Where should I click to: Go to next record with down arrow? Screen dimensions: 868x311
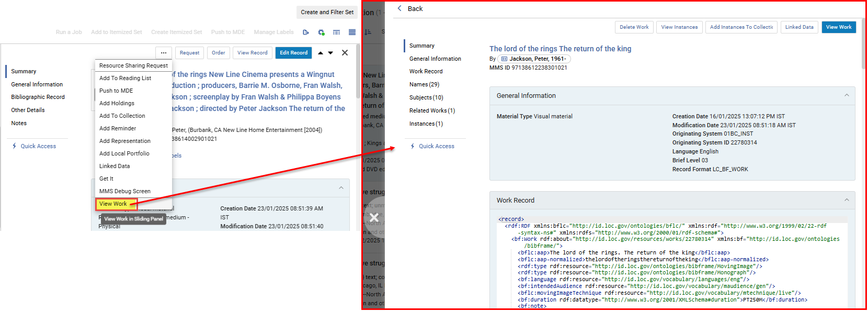tap(330, 53)
